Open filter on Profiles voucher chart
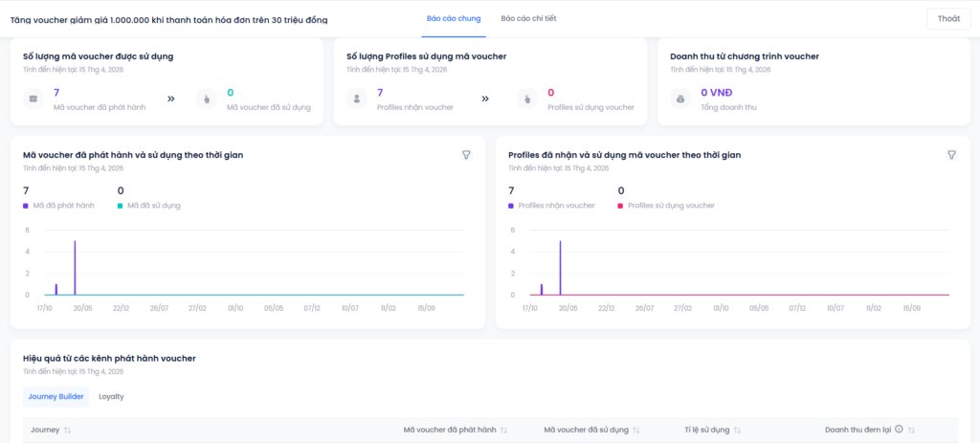The image size is (980, 443). tap(951, 155)
